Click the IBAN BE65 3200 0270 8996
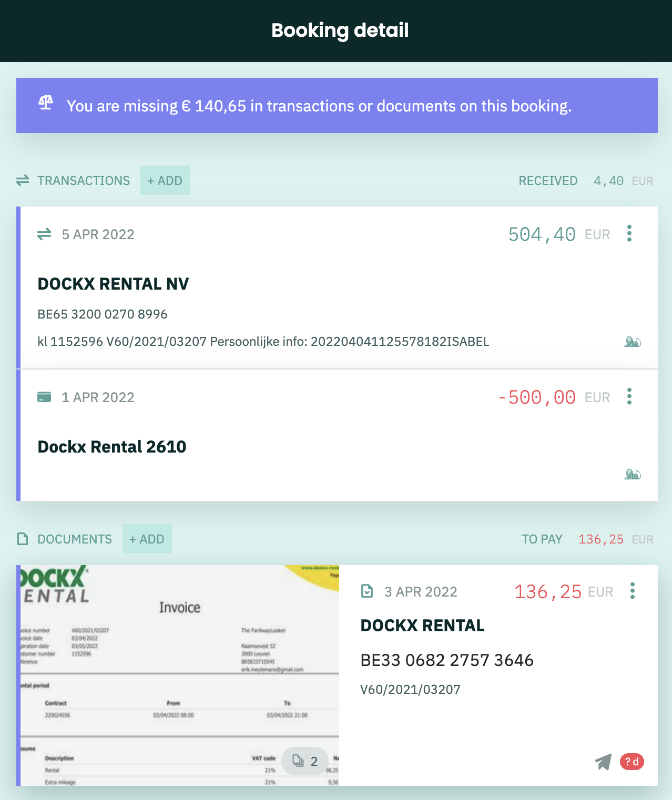 tap(103, 314)
